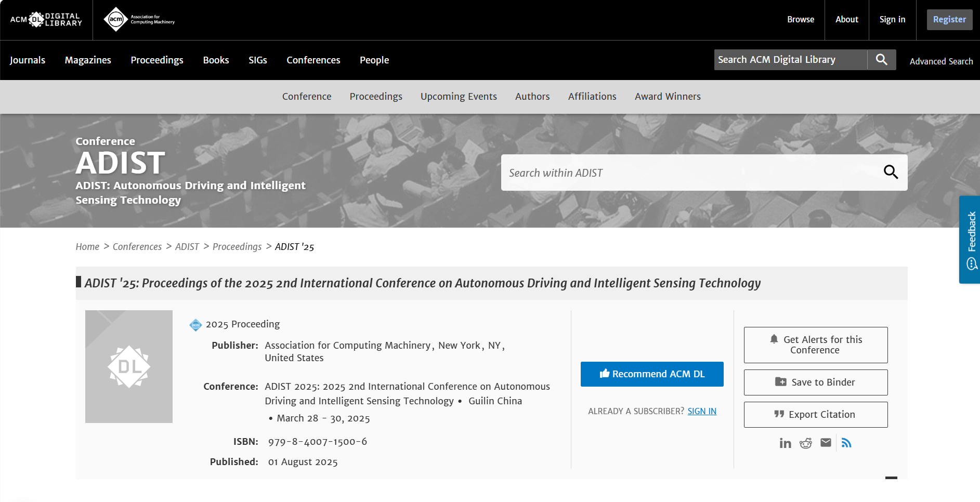The height and width of the screenshot is (502, 980).
Task: Select the Award Winners tab
Action: pos(668,96)
